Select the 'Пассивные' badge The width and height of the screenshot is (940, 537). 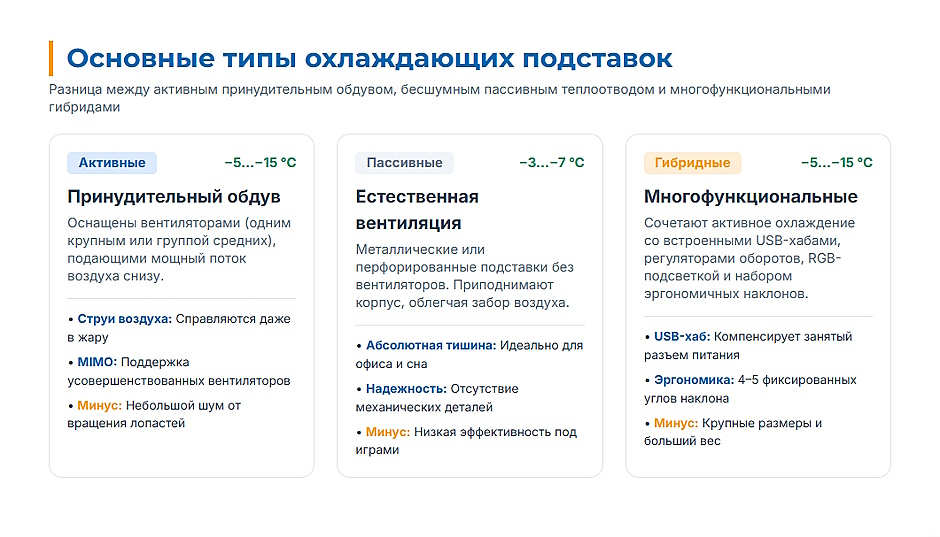coord(405,163)
